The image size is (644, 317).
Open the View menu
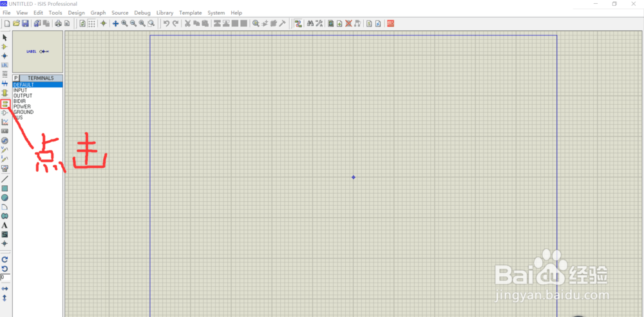coord(22,13)
